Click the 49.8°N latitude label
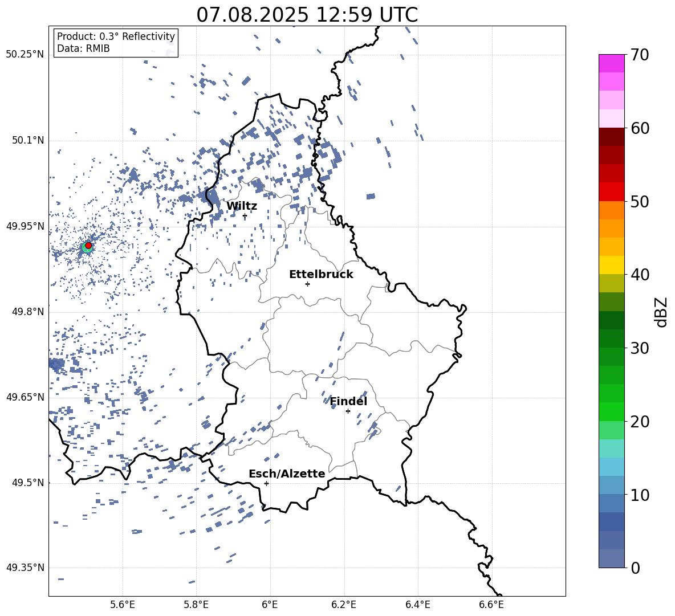Viewport: 675px width, 616px height. click(28, 312)
